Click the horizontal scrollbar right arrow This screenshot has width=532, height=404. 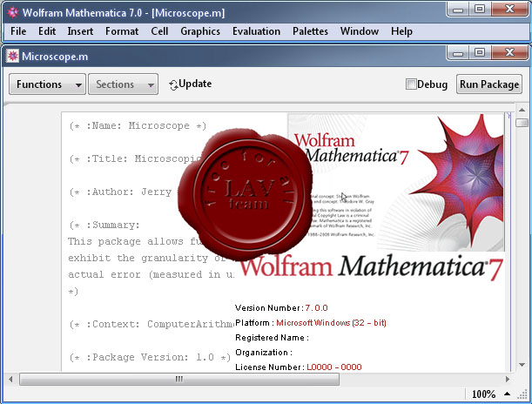click(x=508, y=379)
